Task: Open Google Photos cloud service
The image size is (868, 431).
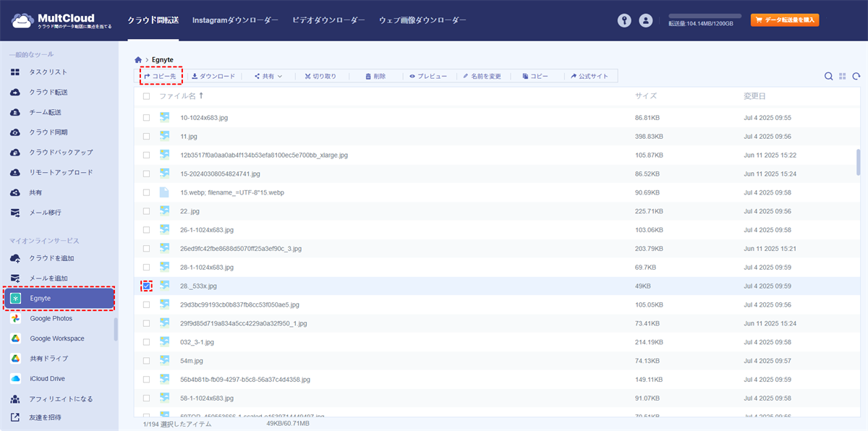Action: 51,318
